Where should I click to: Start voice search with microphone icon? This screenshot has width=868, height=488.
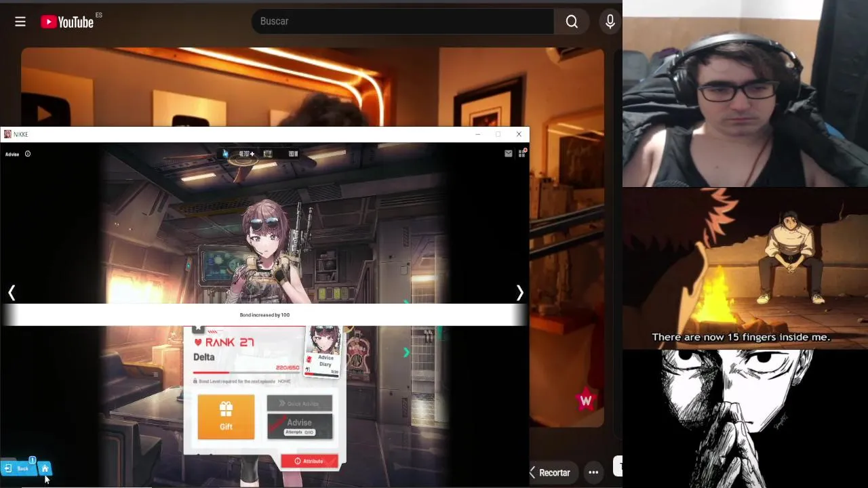(610, 22)
